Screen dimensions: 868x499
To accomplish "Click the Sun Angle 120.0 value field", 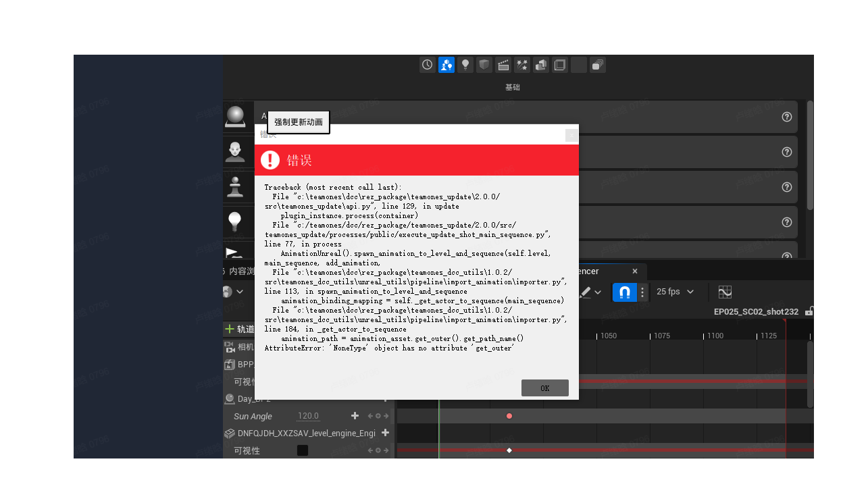I will tap(308, 416).
